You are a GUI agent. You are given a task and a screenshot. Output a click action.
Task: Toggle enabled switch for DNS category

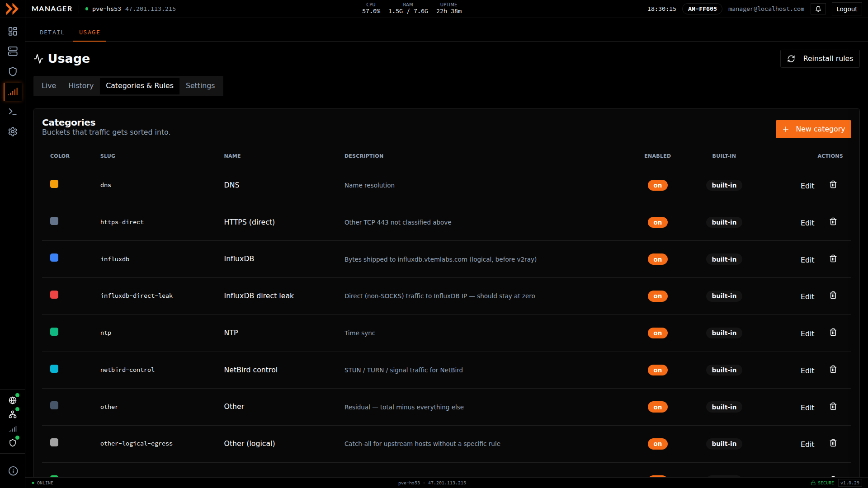[657, 185]
